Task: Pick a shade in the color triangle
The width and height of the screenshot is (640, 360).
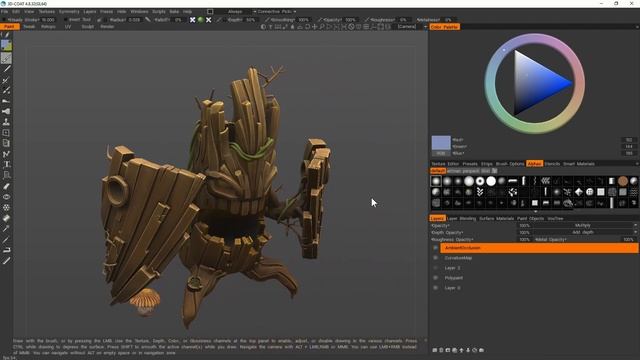Action: (535, 84)
